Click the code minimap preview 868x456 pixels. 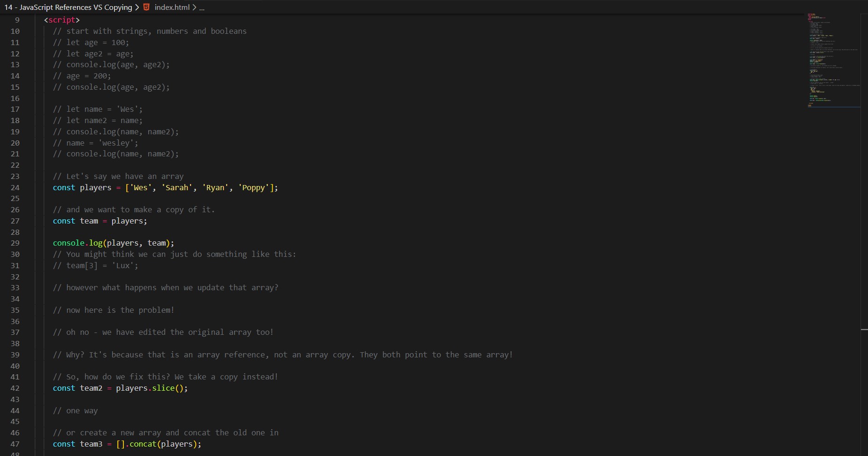point(834,60)
